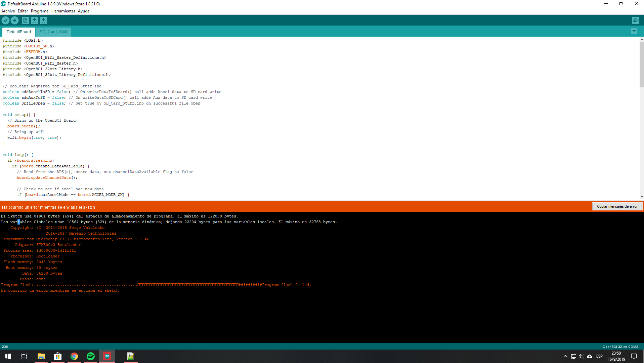This screenshot has height=363, width=644.
Task: Click 'Program flash failed.' in the console
Action: point(287,285)
